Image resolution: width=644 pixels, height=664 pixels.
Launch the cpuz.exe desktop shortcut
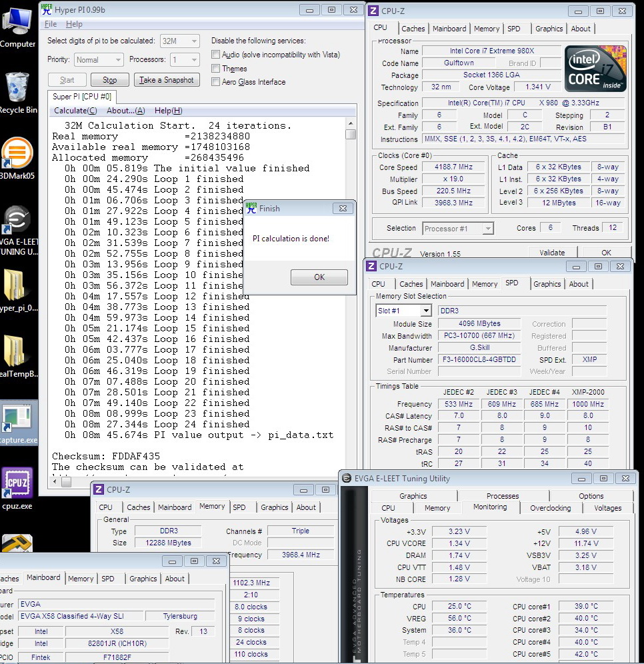click(x=17, y=488)
